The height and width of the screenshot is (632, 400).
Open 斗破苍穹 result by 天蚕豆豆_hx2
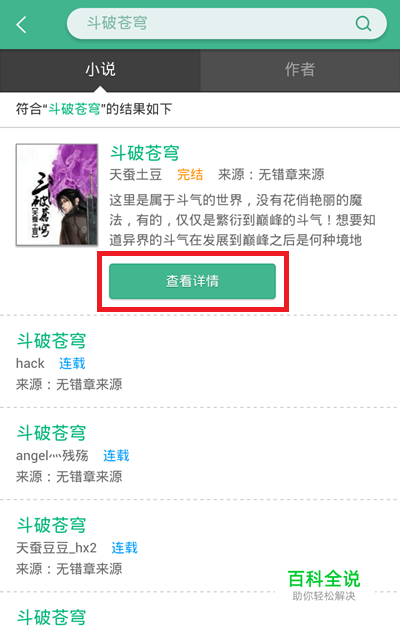click(x=51, y=526)
